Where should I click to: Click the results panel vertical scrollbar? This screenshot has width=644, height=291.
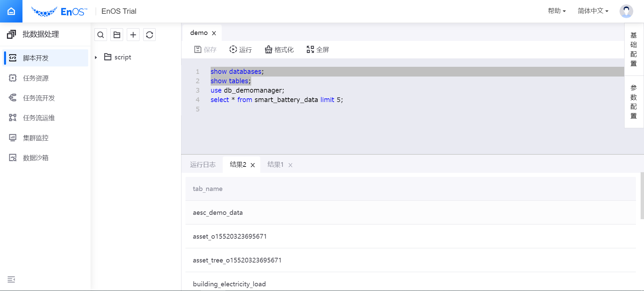coord(642,196)
